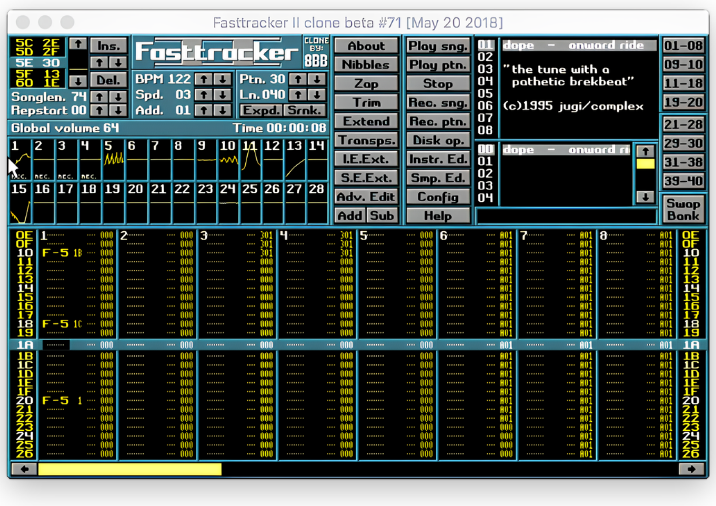This screenshot has height=506, width=716.
Task: Decrease Songlen. with down arrow
Action: (118, 96)
